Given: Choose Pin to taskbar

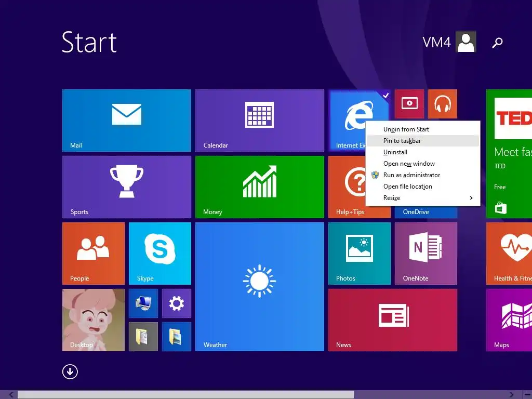Looking at the screenshot, I should pos(423,141).
